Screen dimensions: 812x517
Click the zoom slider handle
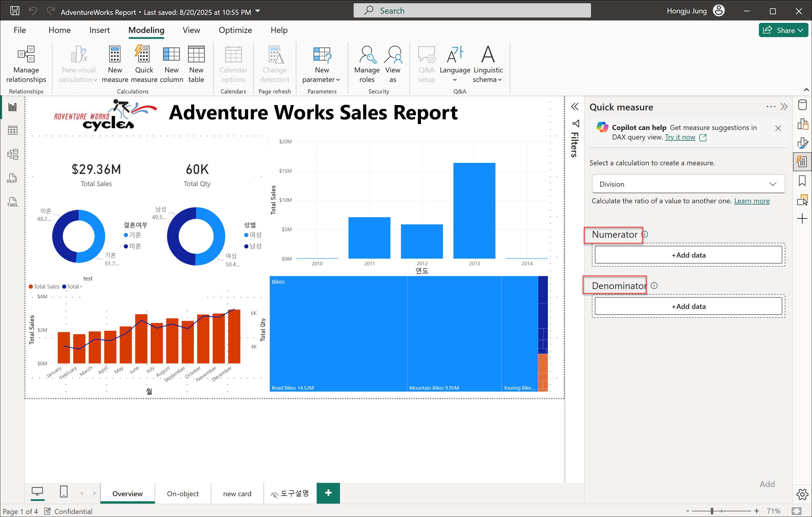712,511
